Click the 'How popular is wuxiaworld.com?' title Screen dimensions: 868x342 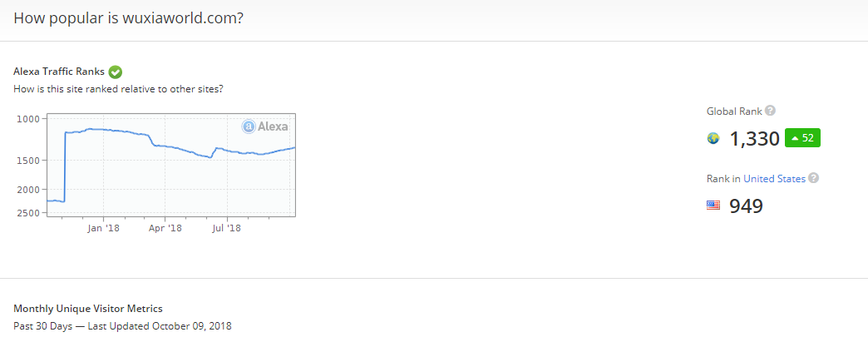pyautogui.click(x=128, y=17)
